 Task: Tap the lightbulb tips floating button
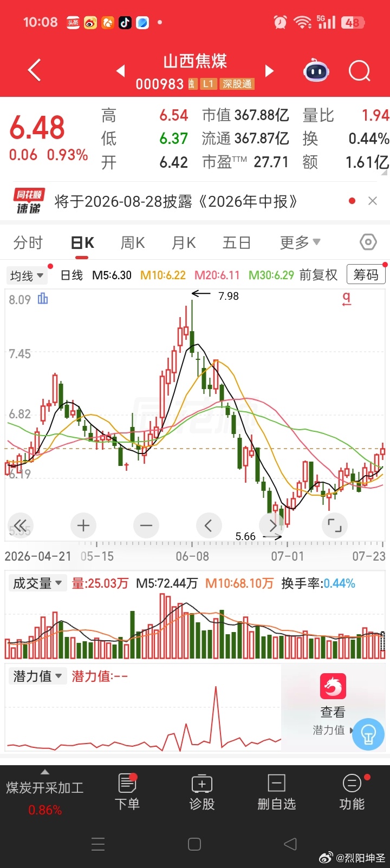[368, 734]
